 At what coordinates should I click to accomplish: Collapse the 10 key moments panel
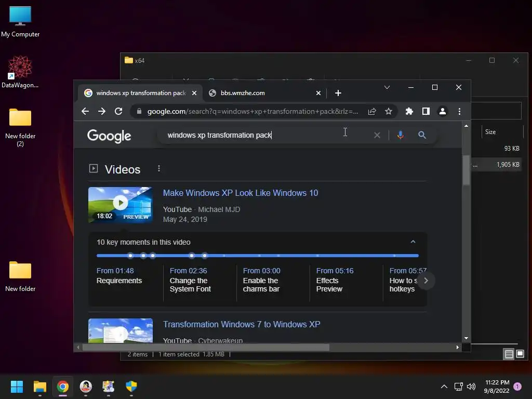point(413,242)
